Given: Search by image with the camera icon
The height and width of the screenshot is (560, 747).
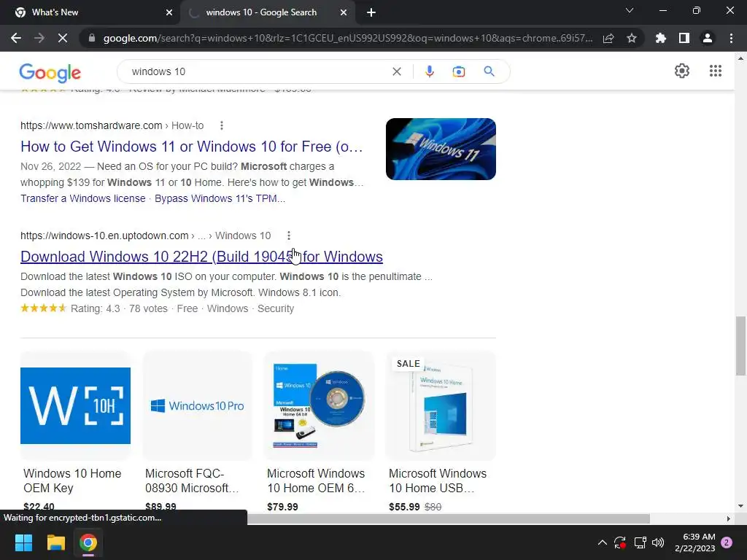Looking at the screenshot, I should [459, 71].
